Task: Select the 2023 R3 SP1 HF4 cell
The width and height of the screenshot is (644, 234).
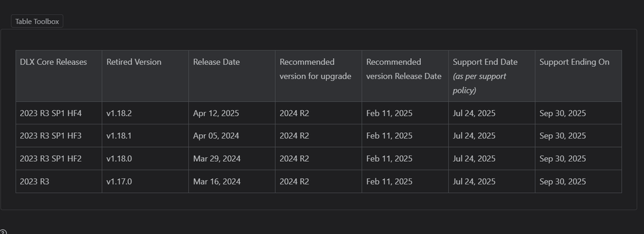Action: click(59, 113)
